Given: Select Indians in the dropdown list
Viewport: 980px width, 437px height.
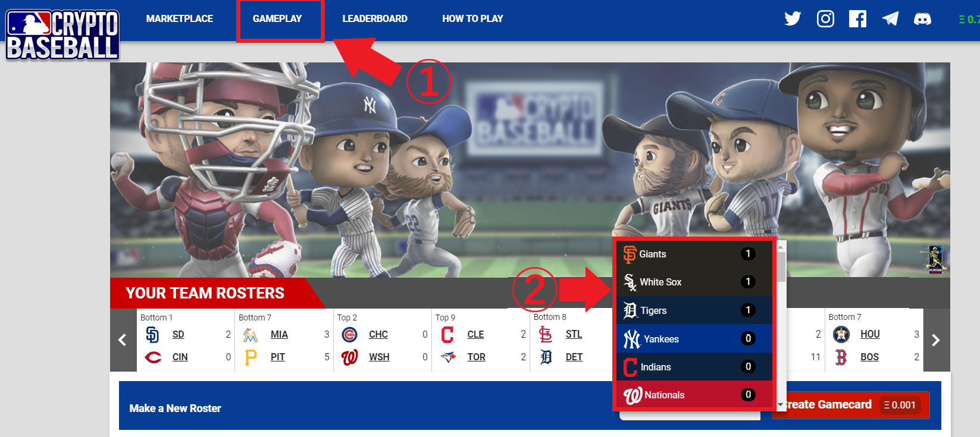Looking at the screenshot, I should (x=694, y=367).
